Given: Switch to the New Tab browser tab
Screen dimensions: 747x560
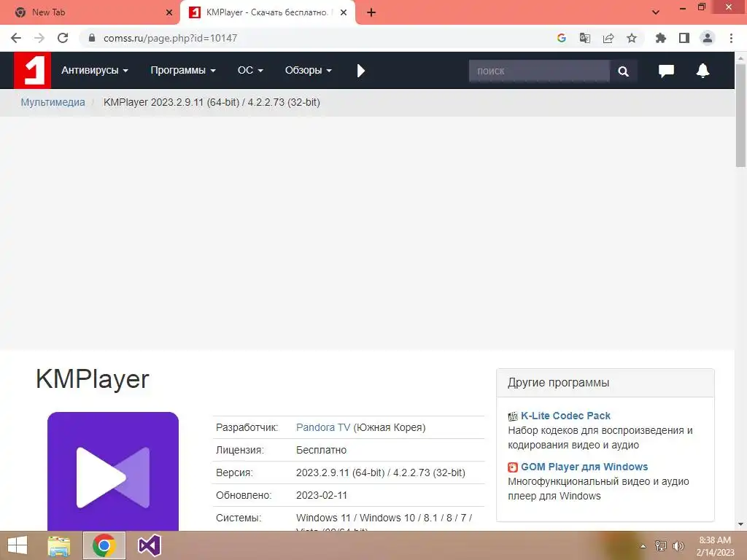Looking at the screenshot, I should pyautogui.click(x=89, y=12).
